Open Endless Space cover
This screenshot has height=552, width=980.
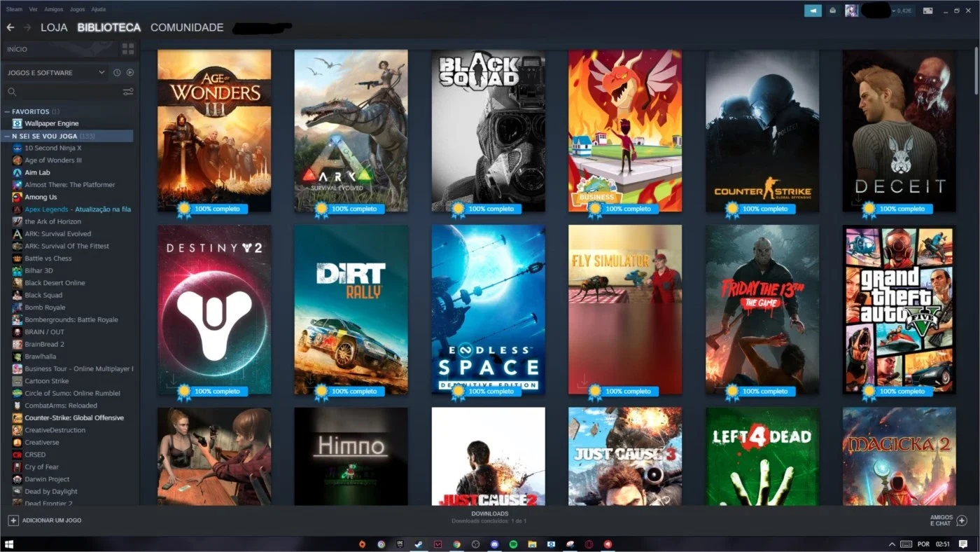(488, 310)
